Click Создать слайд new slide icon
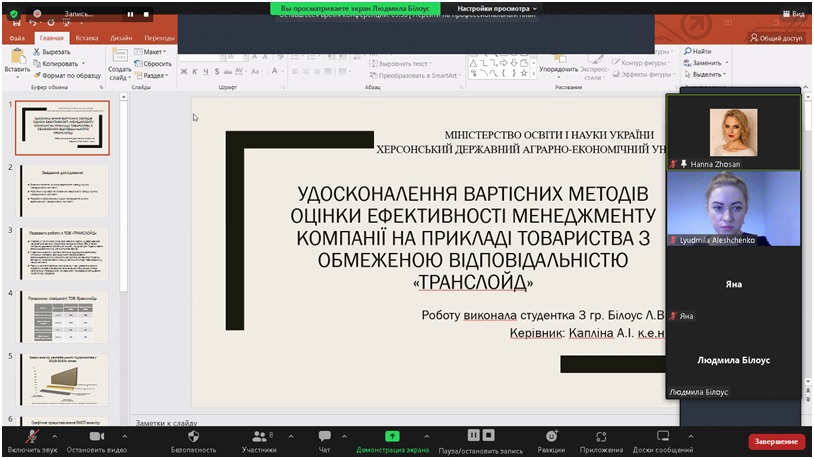 [119, 56]
